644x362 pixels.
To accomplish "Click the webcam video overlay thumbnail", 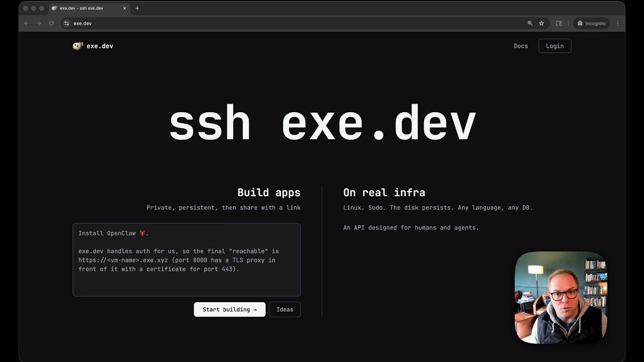I will 561,298.
